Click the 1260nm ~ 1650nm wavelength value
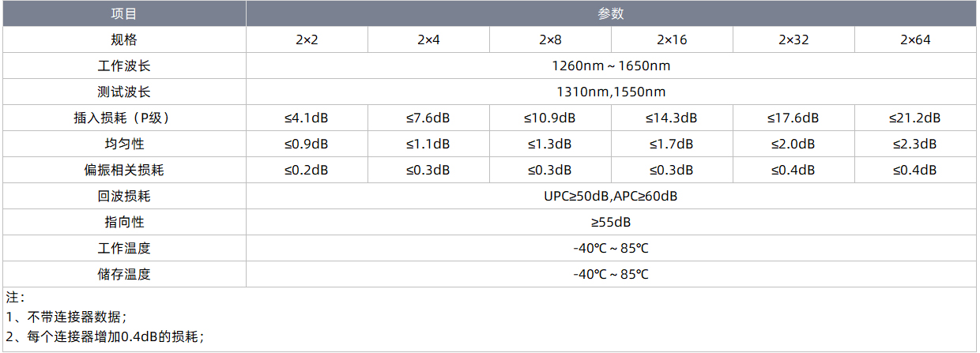 [611, 66]
